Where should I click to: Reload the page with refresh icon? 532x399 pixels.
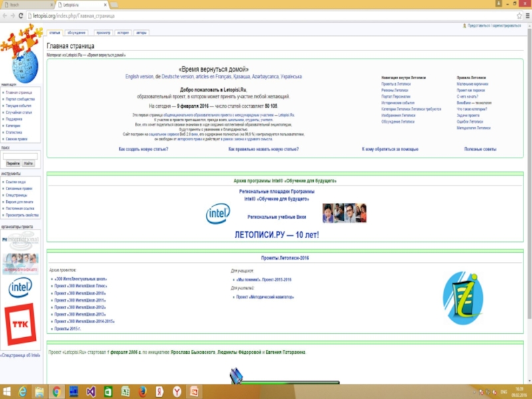click(x=21, y=15)
